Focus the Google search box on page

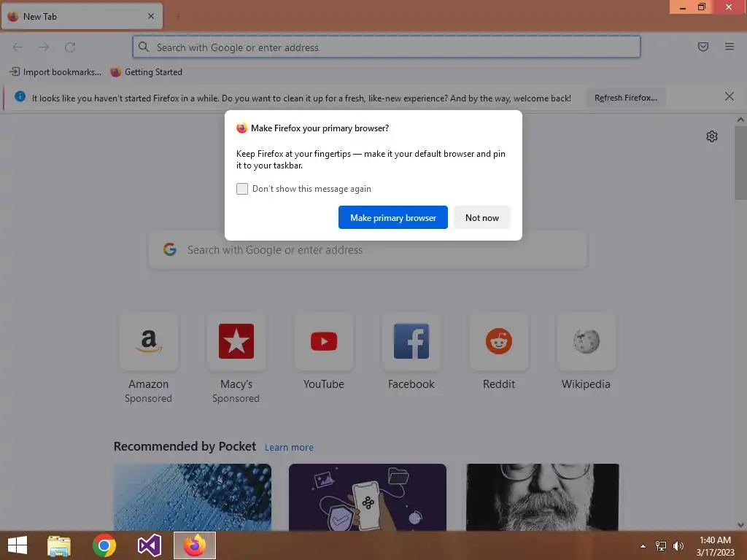coord(368,250)
